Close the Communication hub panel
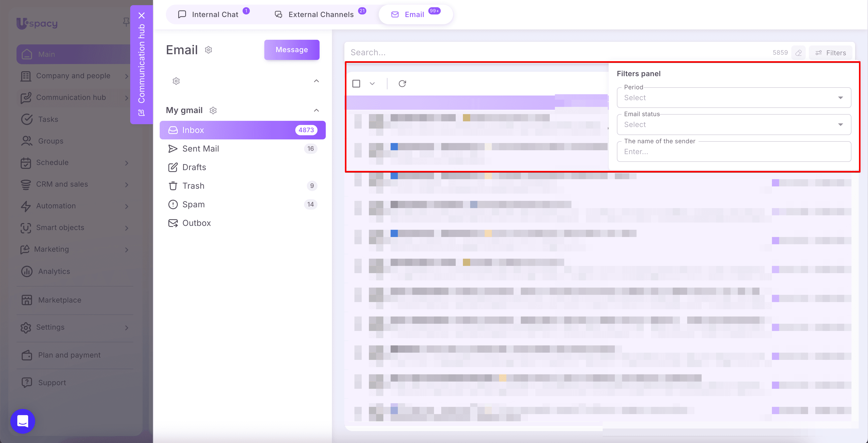 [142, 15]
